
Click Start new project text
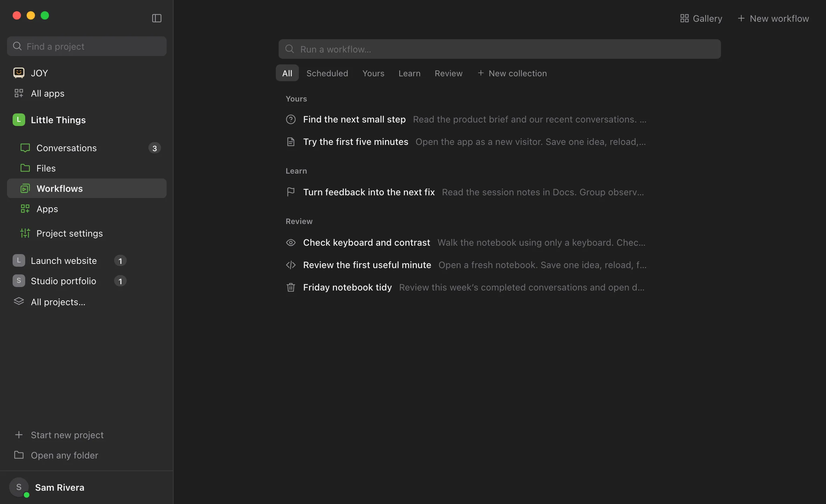tap(67, 435)
